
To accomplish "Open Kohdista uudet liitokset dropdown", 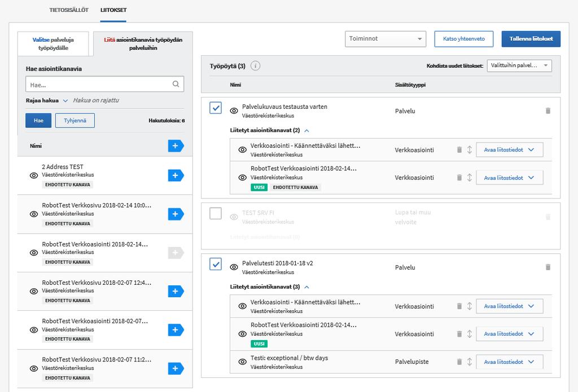I will coord(519,65).
